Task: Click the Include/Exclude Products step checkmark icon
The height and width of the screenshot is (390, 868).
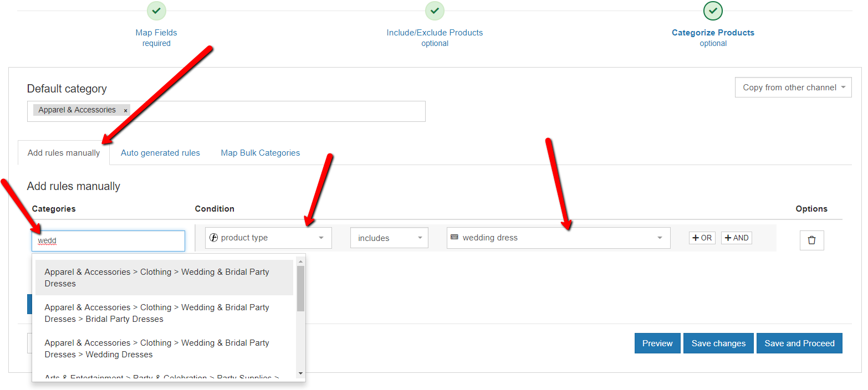Action: tap(435, 11)
